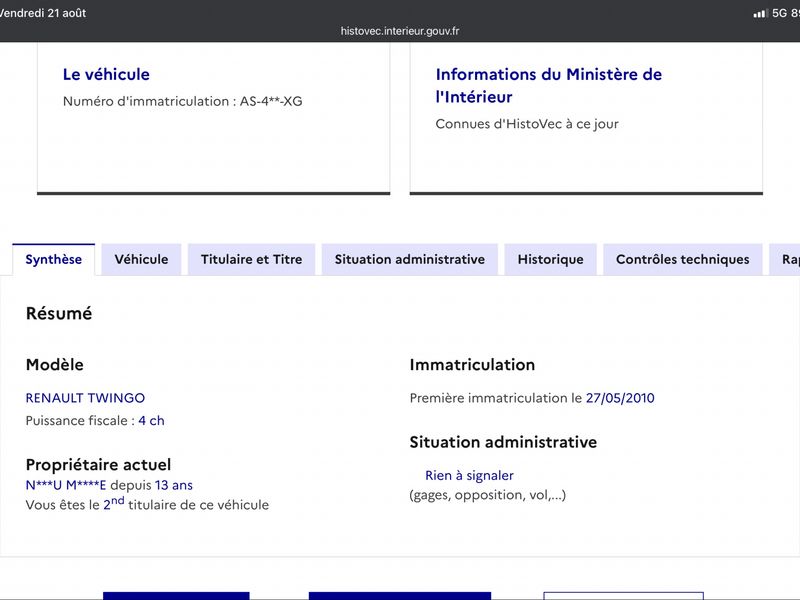Image resolution: width=800 pixels, height=600 pixels.
Task: Click Informations du Ministère de l'Intérieur heading
Action: pos(548,85)
